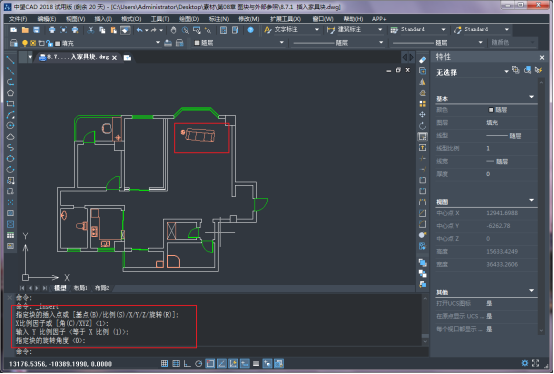
Task: Open the multileader style Standard dropdown
Action: click(507, 30)
